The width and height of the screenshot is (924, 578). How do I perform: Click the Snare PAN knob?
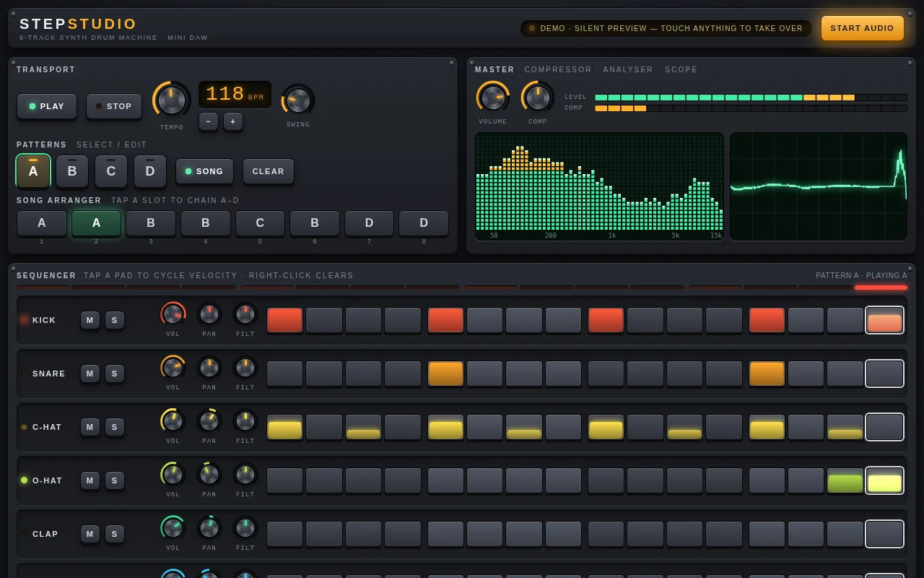pos(209,367)
